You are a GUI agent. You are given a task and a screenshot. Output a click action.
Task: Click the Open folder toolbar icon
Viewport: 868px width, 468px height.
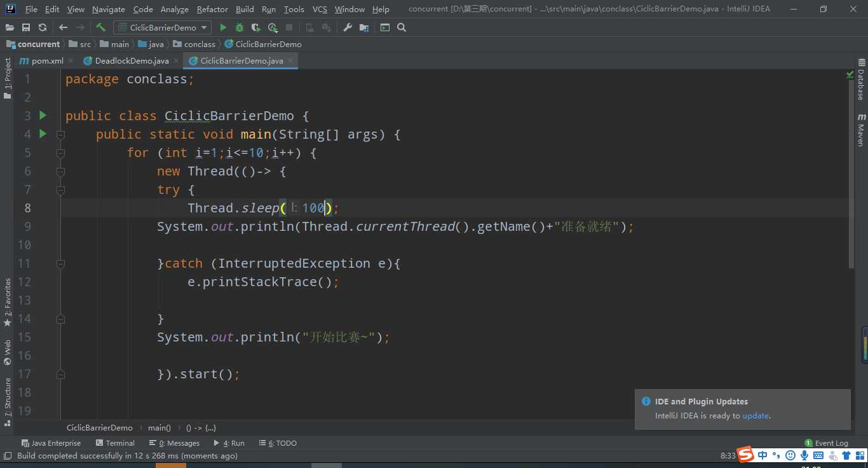(10, 27)
